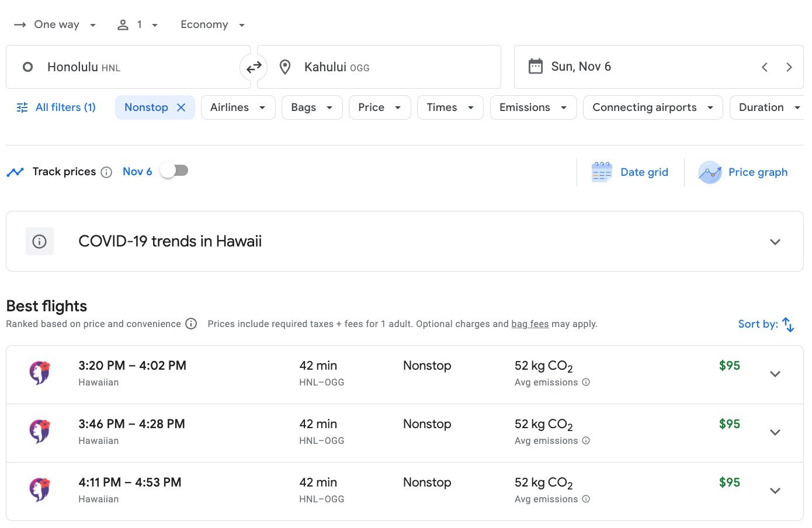The image size is (812, 528).
Task: Click the Track prices info icon
Action: coord(106,172)
